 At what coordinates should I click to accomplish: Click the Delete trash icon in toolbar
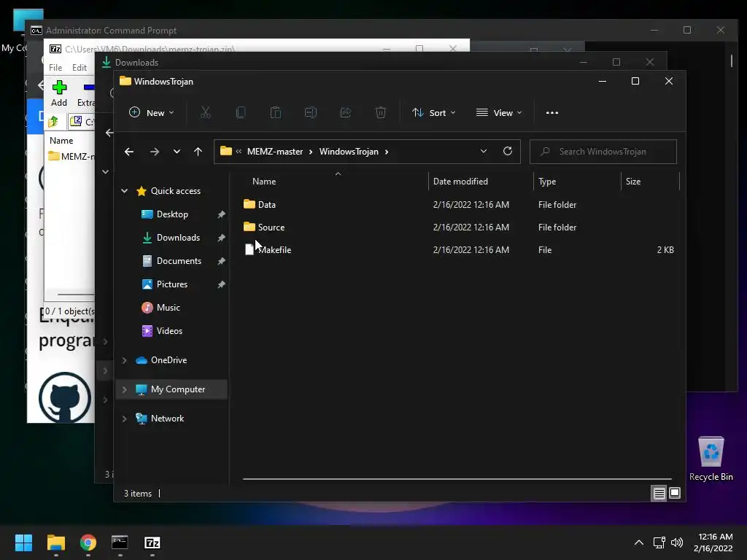coord(381,113)
